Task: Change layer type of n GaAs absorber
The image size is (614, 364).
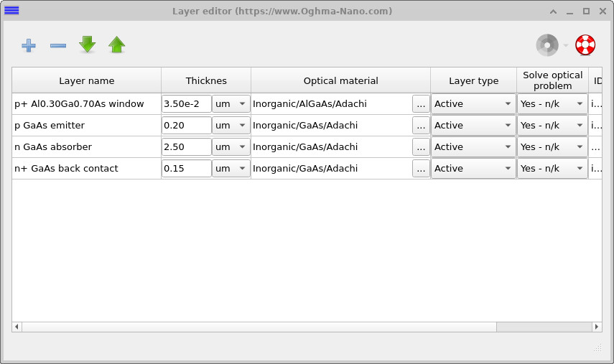Action: point(473,146)
